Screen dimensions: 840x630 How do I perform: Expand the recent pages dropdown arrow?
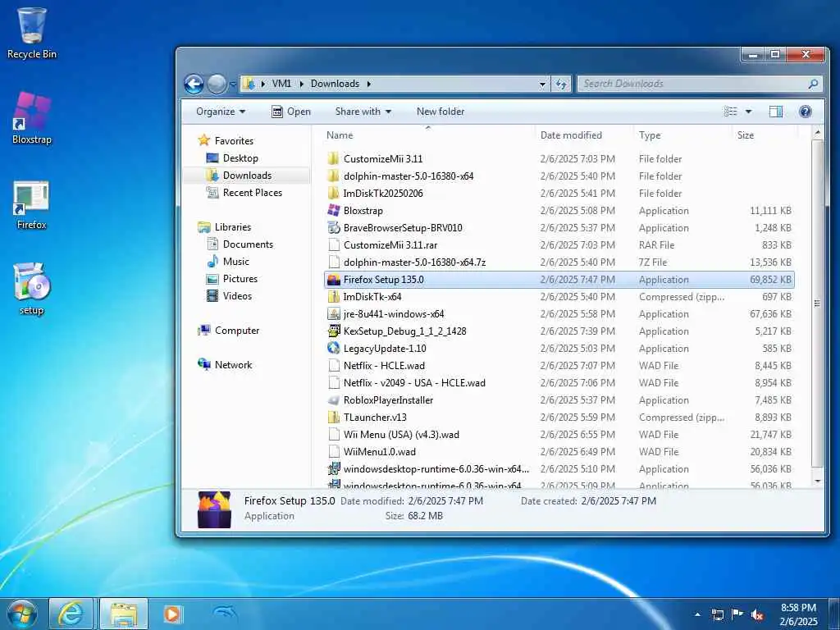[232, 84]
